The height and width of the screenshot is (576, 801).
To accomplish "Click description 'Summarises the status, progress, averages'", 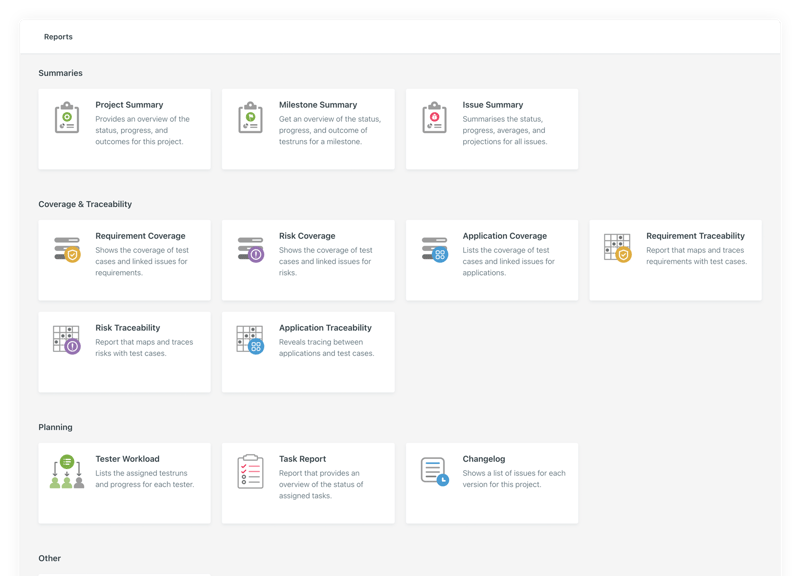I will (505, 130).
